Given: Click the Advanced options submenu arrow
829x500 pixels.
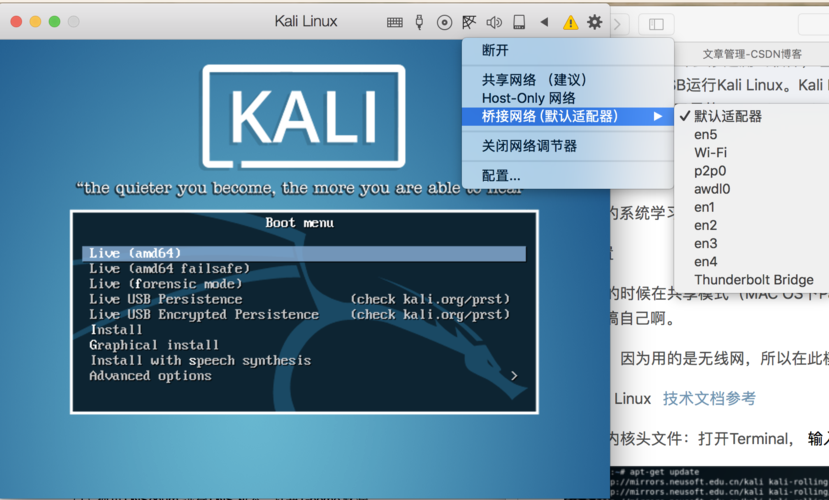Looking at the screenshot, I should point(514,376).
